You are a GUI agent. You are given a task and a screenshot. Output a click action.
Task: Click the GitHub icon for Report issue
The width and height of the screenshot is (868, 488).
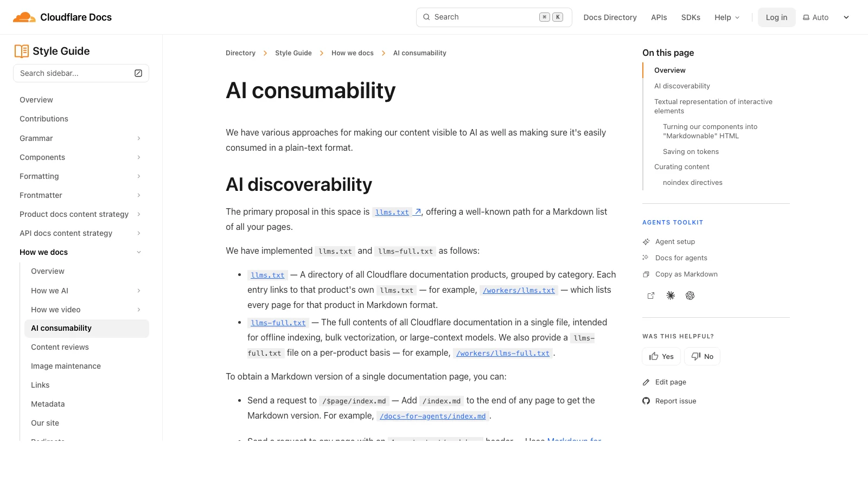(x=646, y=401)
